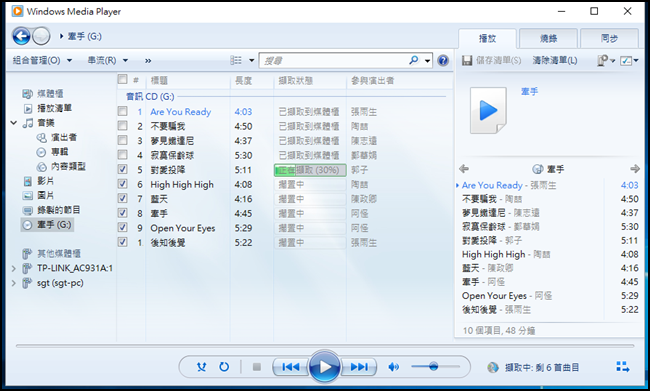The height and width of the screenshot is (391, 650).
Task: Sort by 擷取狀態 rip status column
Action: [310, 81]
